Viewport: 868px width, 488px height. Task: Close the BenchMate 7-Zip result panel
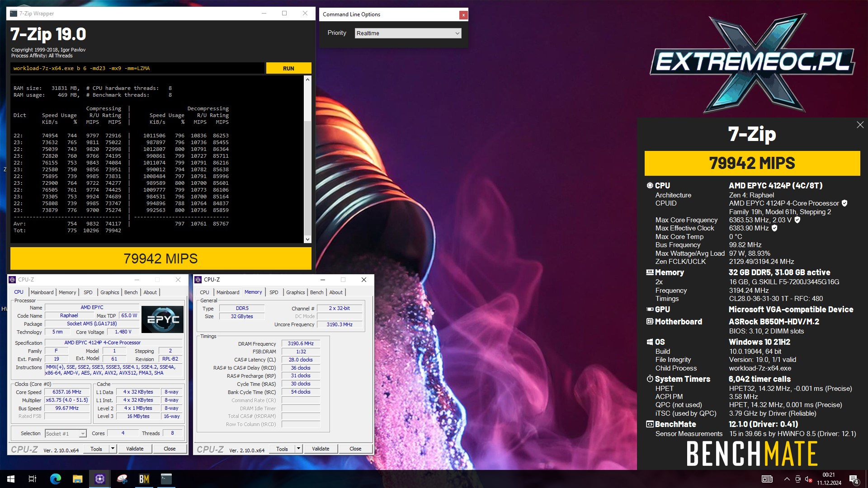click(860, 125)
